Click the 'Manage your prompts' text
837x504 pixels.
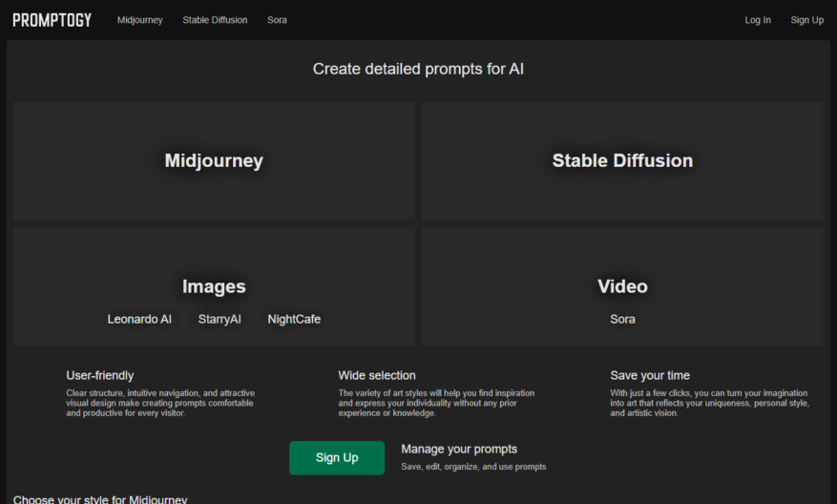[x=459, y=449]
